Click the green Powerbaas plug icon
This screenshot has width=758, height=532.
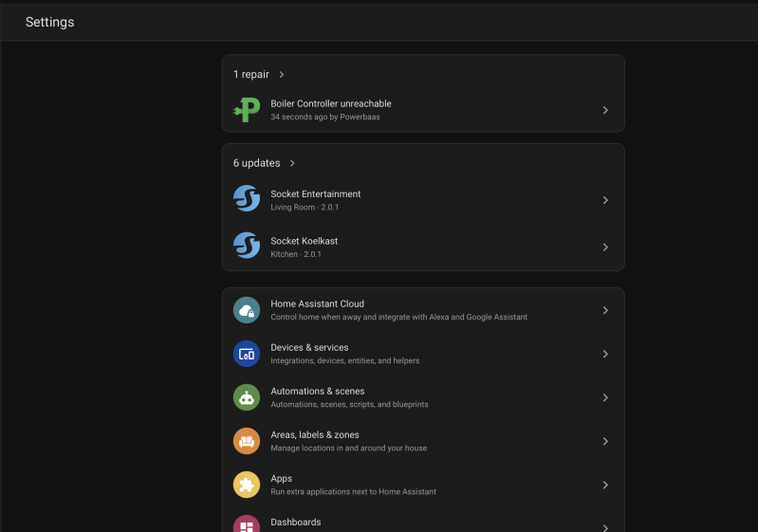(x=247, y=110)
